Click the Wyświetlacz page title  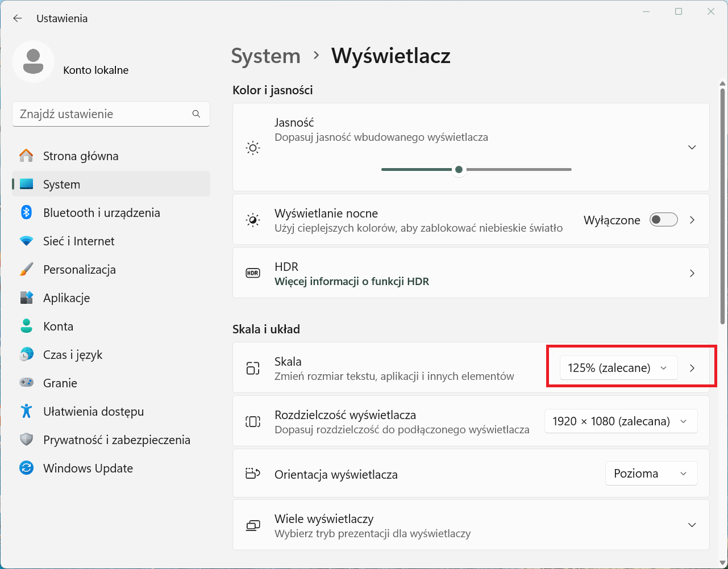[x=391, y=56]
